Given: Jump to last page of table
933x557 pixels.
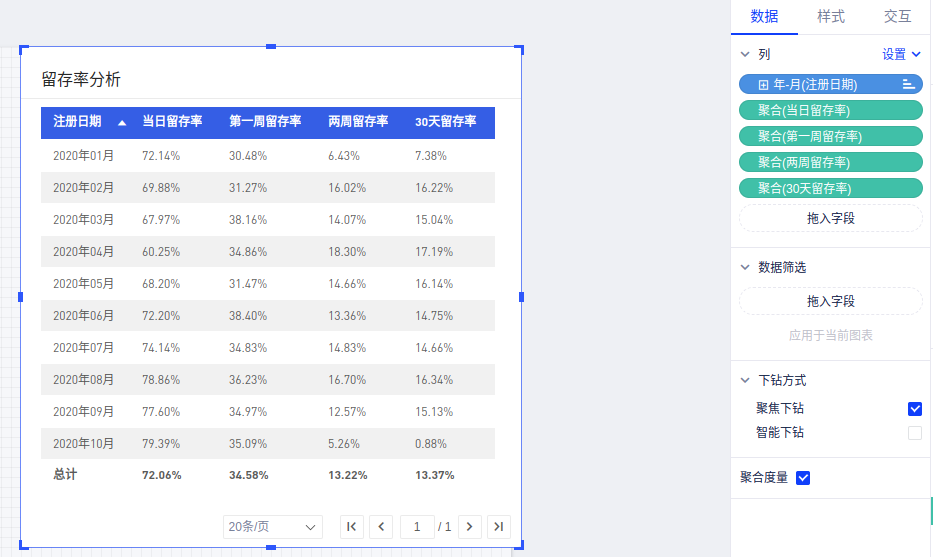Looking at the screenshot, I should 499,527.
